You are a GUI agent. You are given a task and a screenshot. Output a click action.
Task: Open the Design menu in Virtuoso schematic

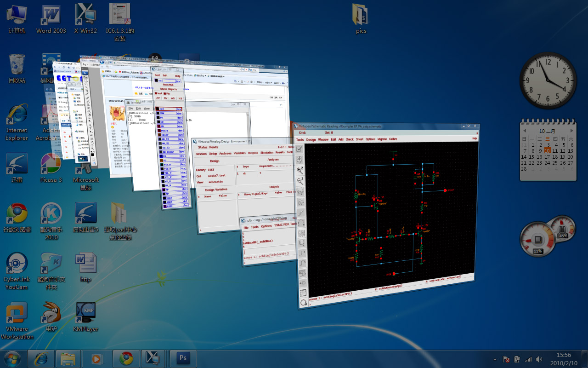click(x=311, y=140)
